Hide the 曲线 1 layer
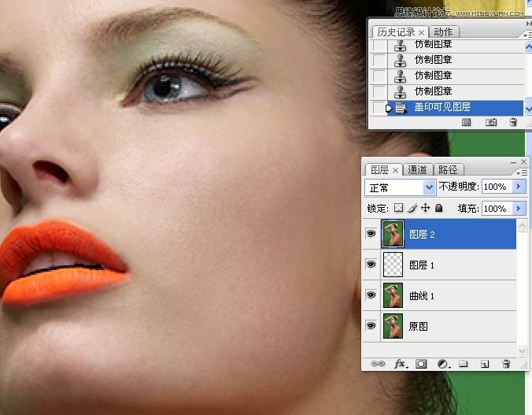Viewport: 532px width, 415px height. tap(371, 295)
